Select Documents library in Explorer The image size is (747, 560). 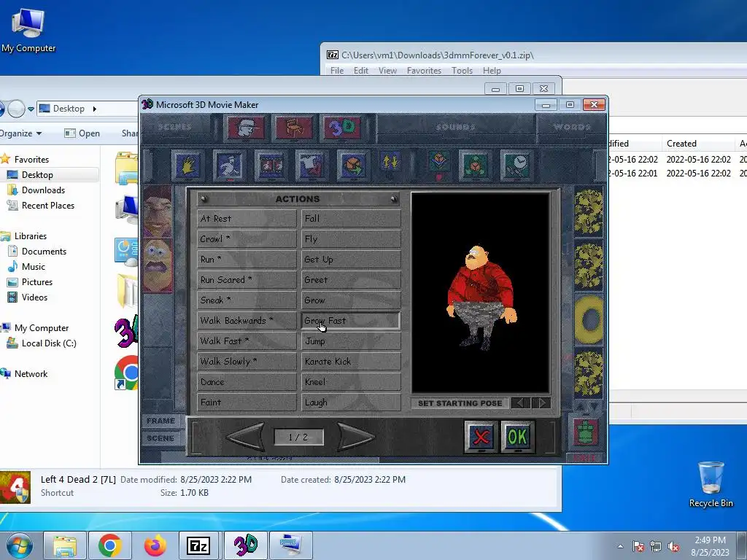tap(44, 252)
